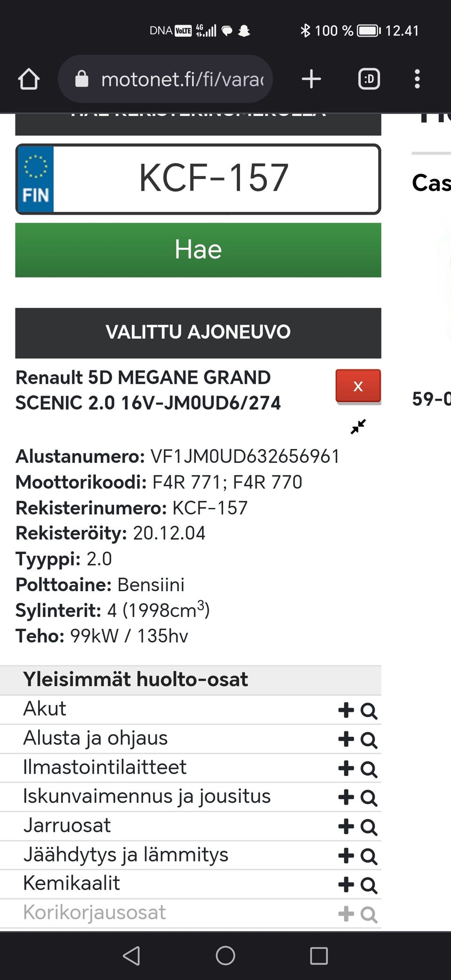Open the Yleisimmät huolto-osat section
The image size is (451, 980).
click(136, 679)
